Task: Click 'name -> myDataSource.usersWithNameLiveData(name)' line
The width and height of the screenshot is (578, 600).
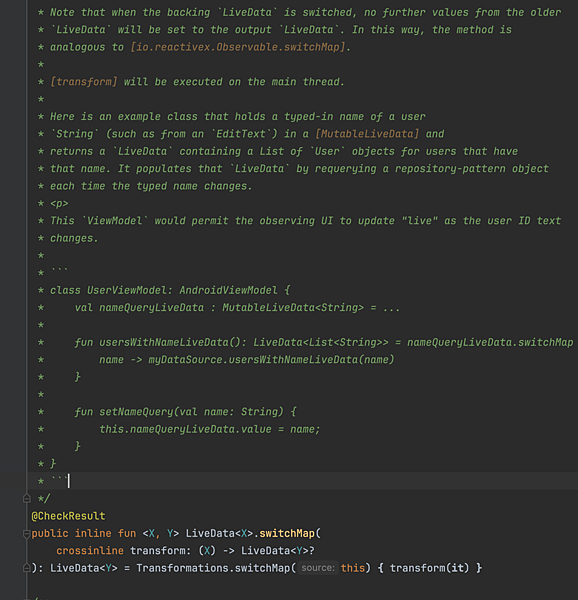Action: 247,360
